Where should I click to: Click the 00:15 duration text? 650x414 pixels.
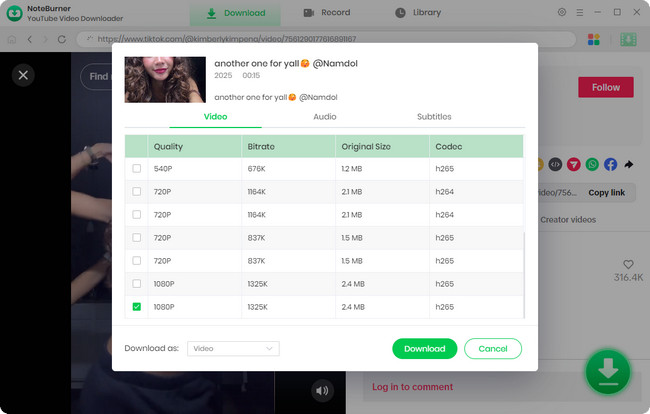(251, 75)
